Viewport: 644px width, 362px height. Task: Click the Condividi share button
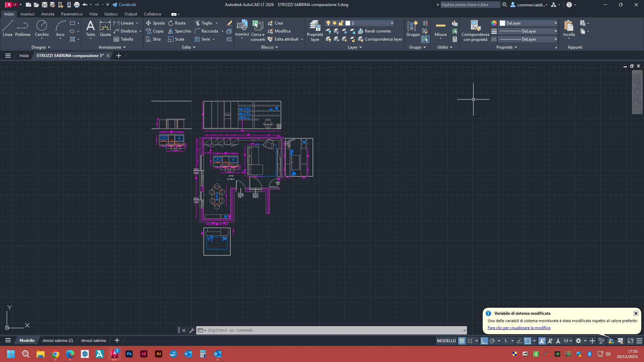tap(124, 5)
